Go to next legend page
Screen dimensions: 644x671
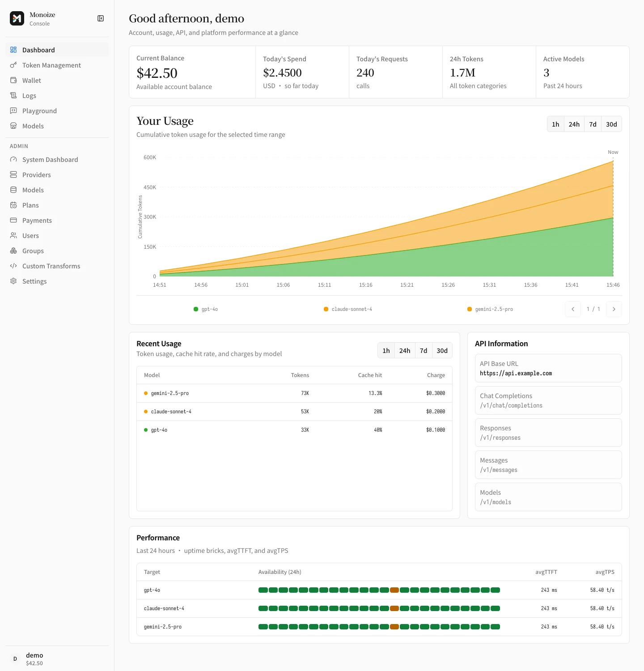(614, 309)
